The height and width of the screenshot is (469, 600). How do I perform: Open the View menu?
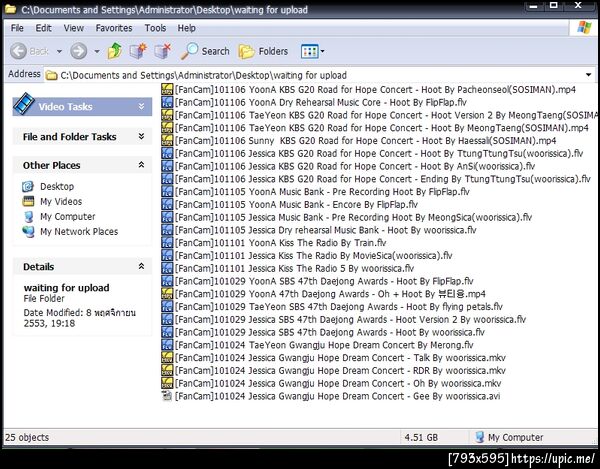[x=73, y=28]
